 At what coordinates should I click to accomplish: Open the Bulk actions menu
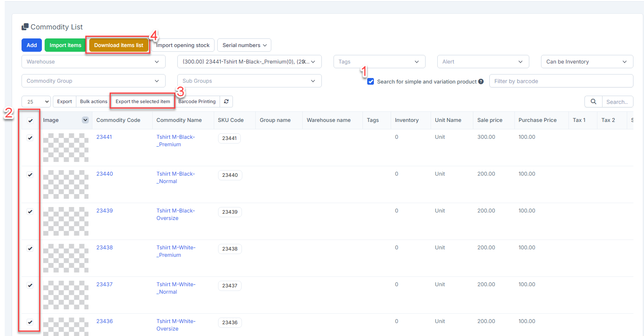point(94,102)
